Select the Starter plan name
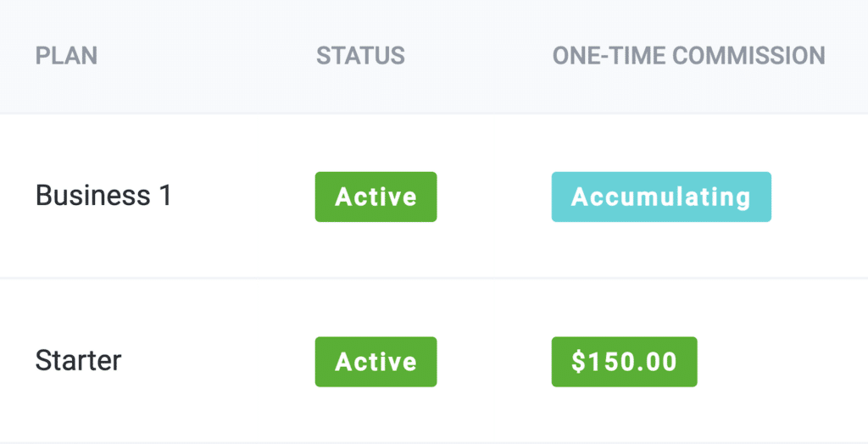Screen dimensions: 868x444 tap(78, 360)
